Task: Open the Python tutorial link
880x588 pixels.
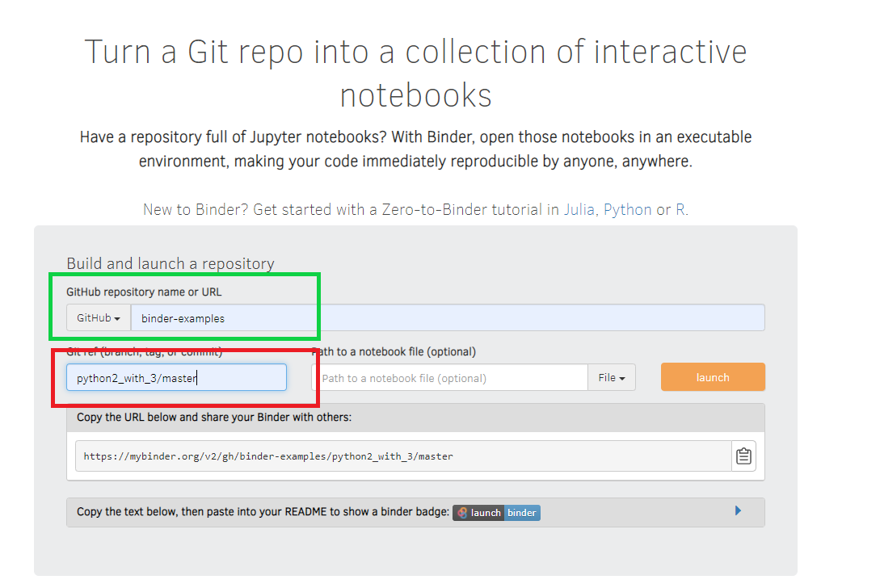Action: tap(629, 209)
